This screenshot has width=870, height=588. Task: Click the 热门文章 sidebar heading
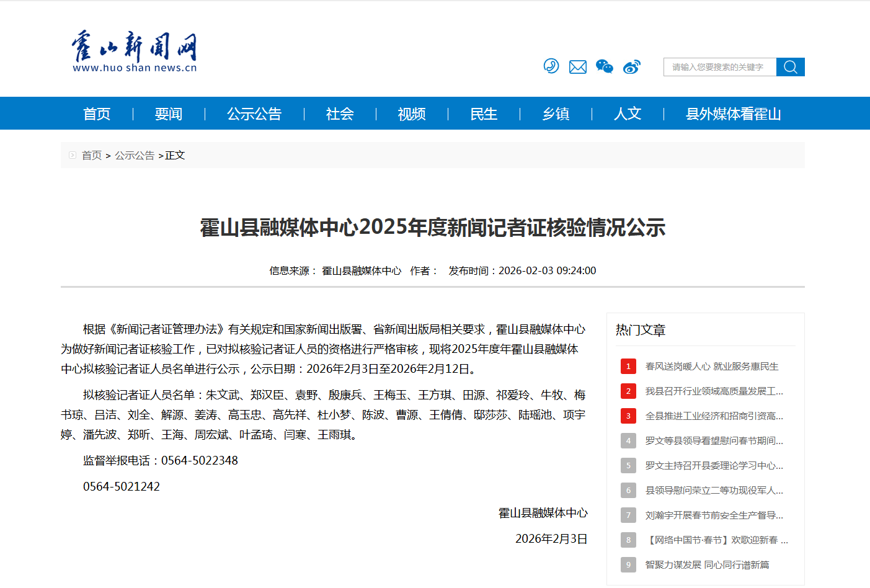tap(641, 330)
